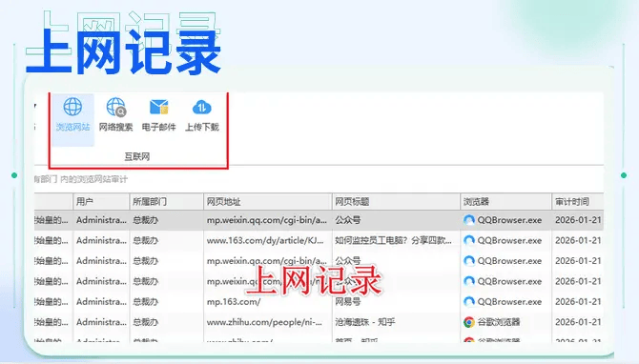Open the 上传下载 upload/download icon
Viewport: 639px width, 364px height.
[x=202, y=115]
